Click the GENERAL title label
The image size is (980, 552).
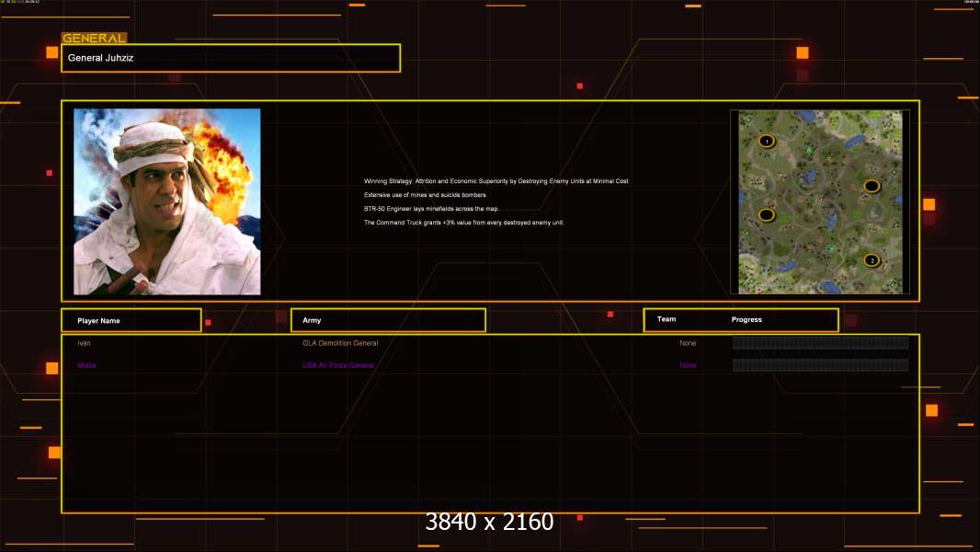tap(94, 38)
